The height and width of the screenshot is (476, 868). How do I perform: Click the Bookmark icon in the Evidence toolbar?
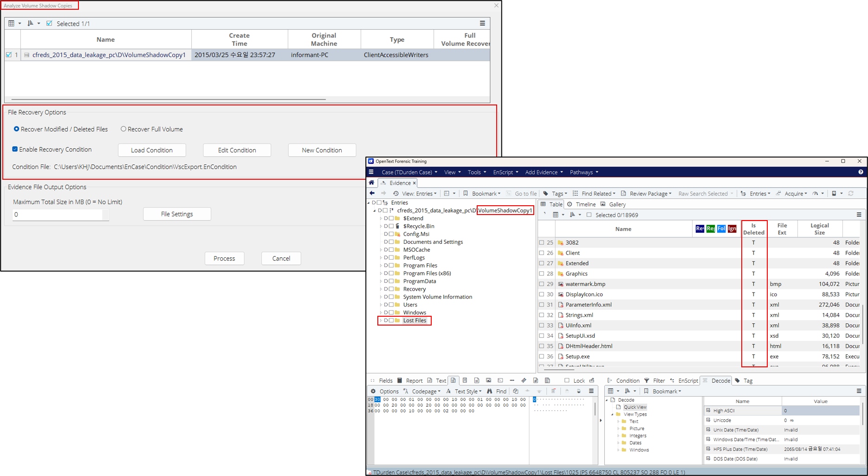[466, 194]
